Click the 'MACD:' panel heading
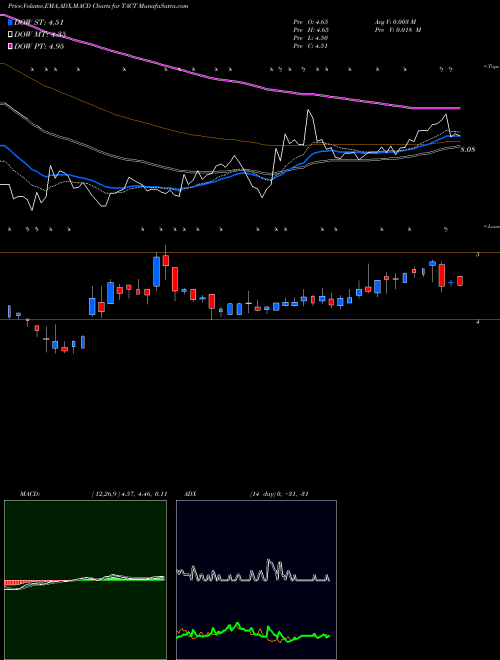The height and width of the screenshot is (660, 500). 30,494
